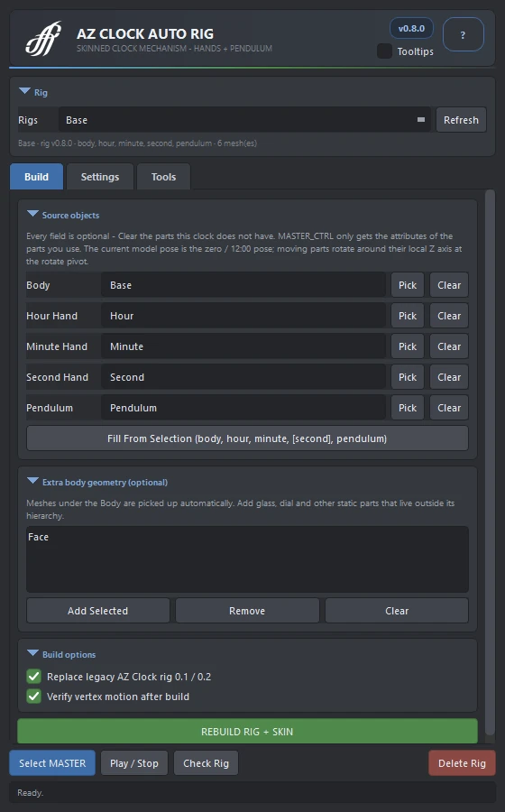Clear the Hour Hand field

[x=448, y=316]
